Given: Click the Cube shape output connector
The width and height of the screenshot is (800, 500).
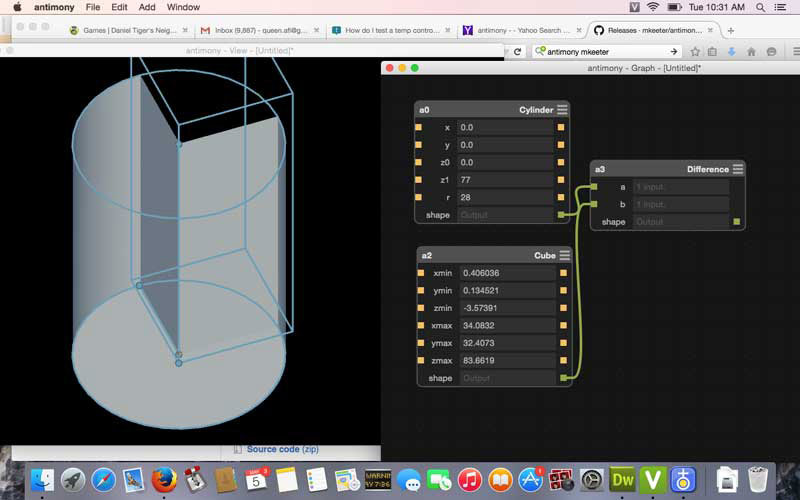Looking at the screenshot, I should click(x=563, y=378).
